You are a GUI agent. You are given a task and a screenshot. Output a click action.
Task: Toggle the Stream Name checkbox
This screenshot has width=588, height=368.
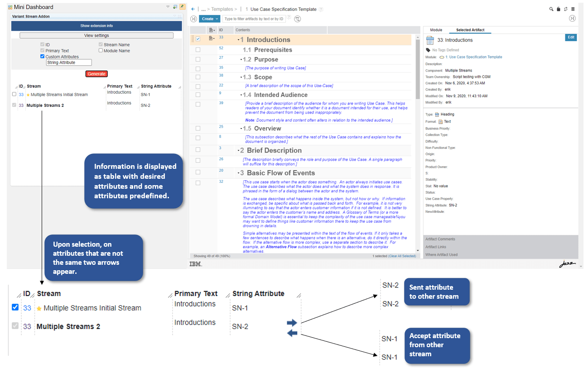(x=101, y=45)
